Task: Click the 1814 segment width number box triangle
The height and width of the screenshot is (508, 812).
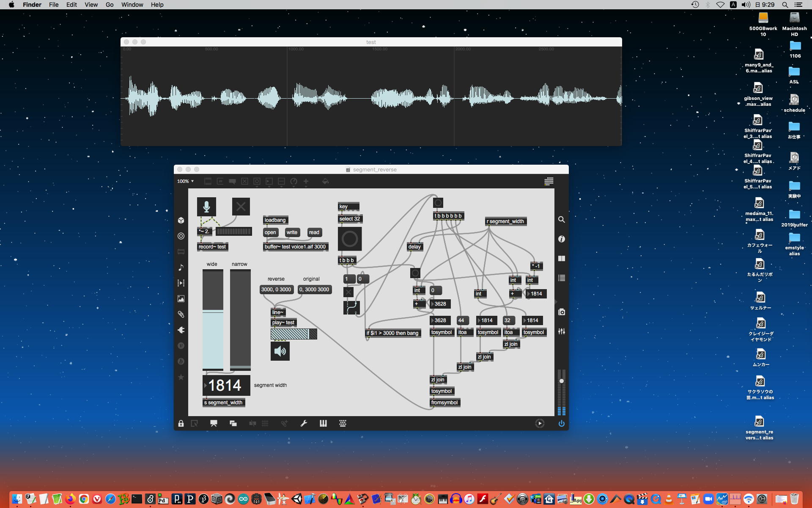Action: [x=206, y=386]
